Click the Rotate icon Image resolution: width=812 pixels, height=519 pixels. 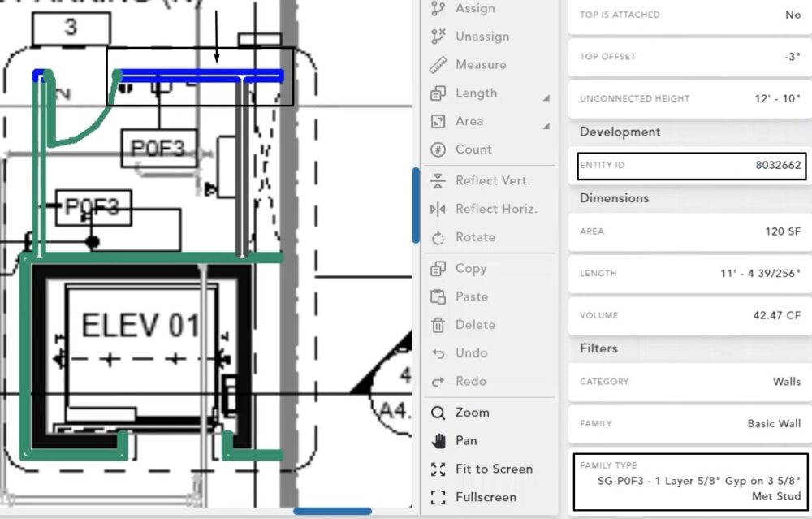tap(438, 238)
